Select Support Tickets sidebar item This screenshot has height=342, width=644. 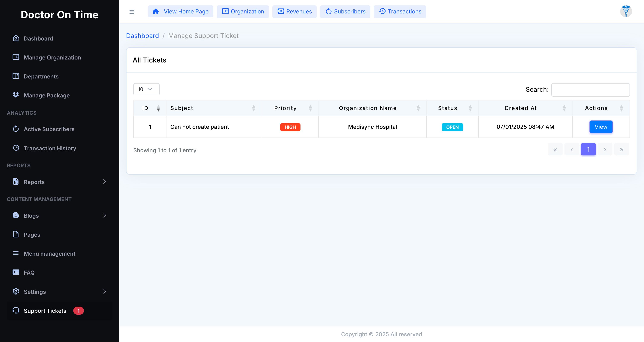[59, 311]
